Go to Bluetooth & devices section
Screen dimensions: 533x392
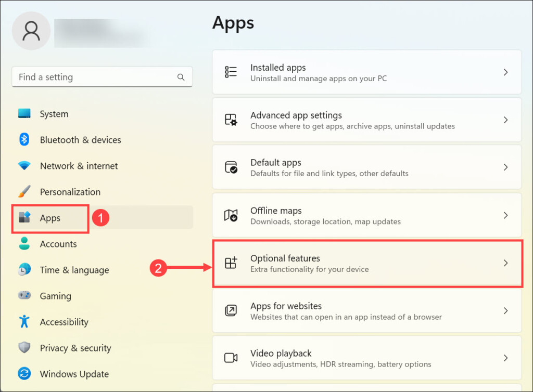click(80, 140)
